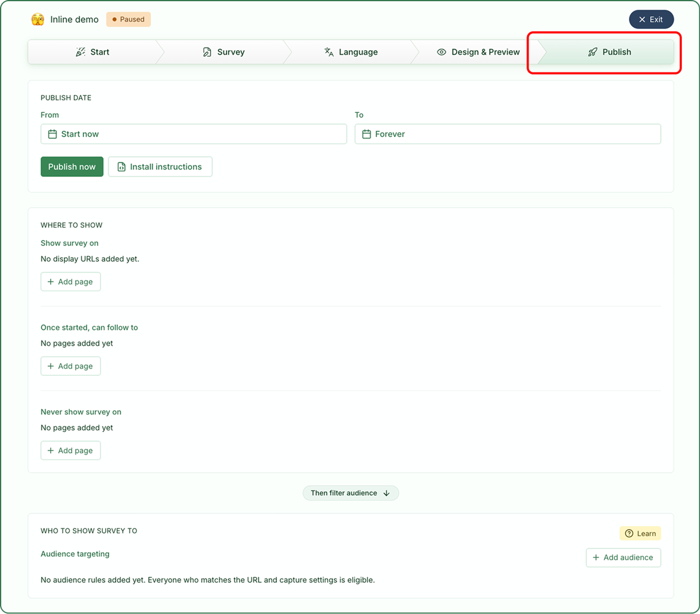Viewport: 700px width, 614px height.
Task: Click the calendar icon in Forever field
Action: coord(366,134)
